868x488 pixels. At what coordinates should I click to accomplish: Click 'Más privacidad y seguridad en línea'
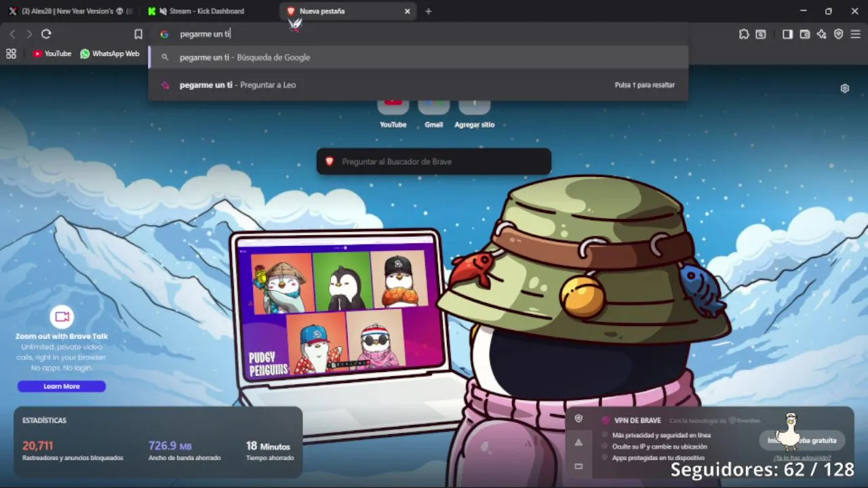click(x=661, y=435)
